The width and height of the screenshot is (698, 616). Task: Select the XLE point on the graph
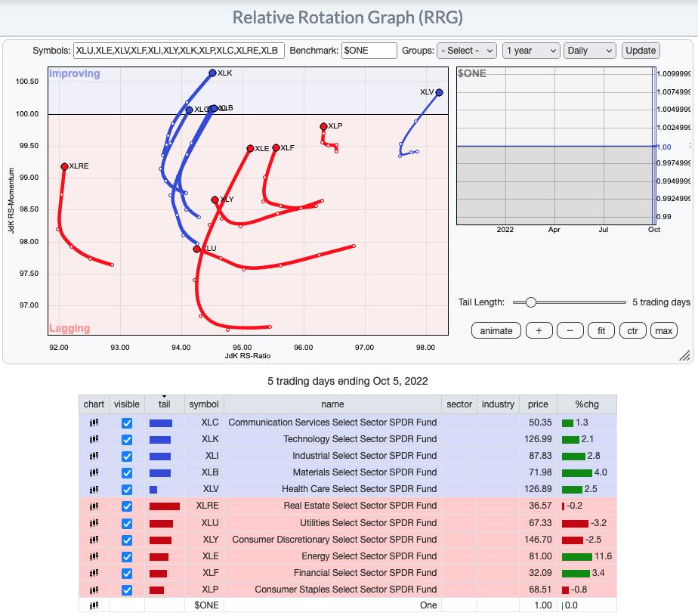pos(250,148)
